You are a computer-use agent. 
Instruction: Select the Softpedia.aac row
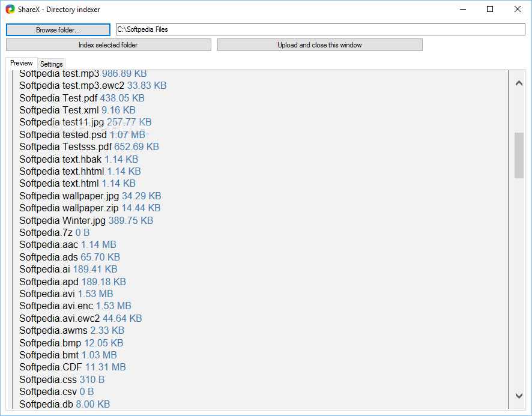pyautogui.click(x=68, y=245)
